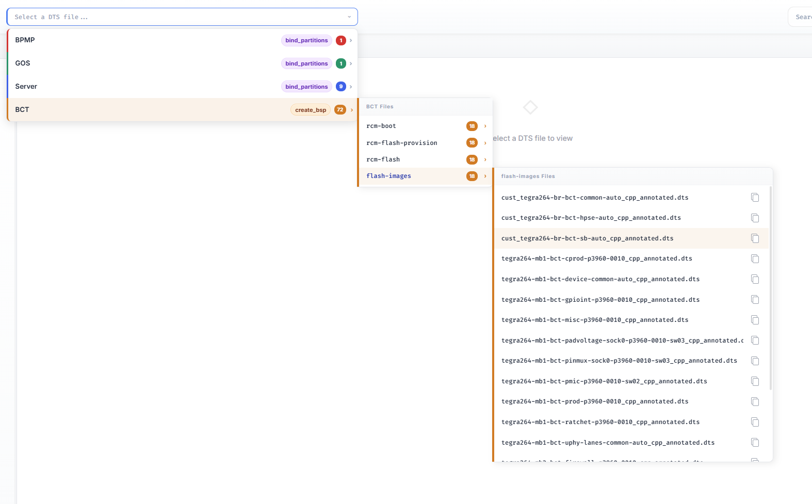Image resolution: width=812 pixels, height=504 pixels.
Task: Select BCT category
Action: (x=182, y=110)
